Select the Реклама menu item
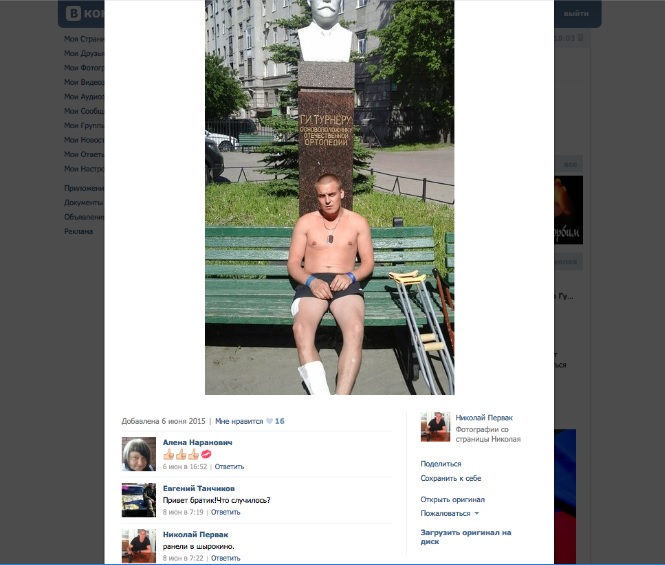Image resolution: width=665 pixels, height=565 pixels. pyautogui.click(x=78, y=231)
